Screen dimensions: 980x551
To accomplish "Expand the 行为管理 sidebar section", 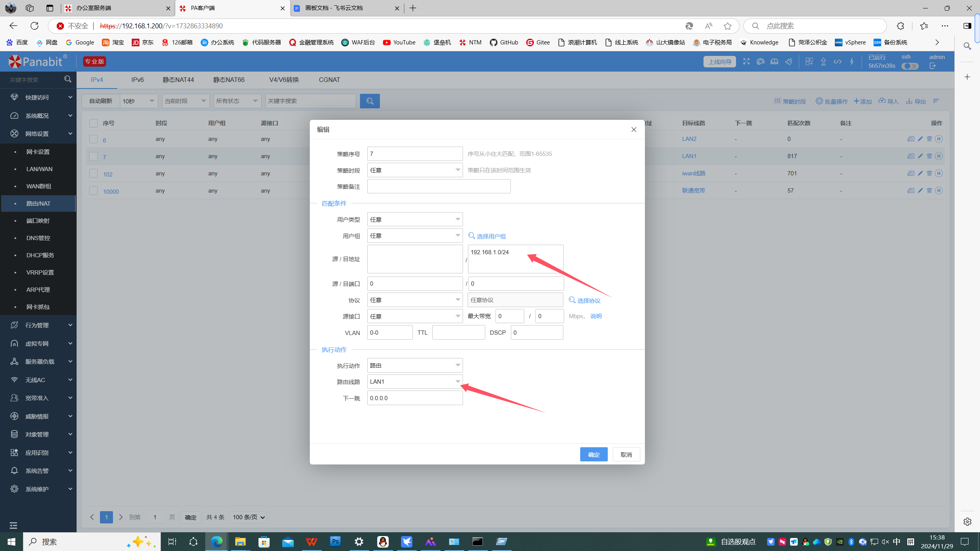I will (x=38, y=325).
